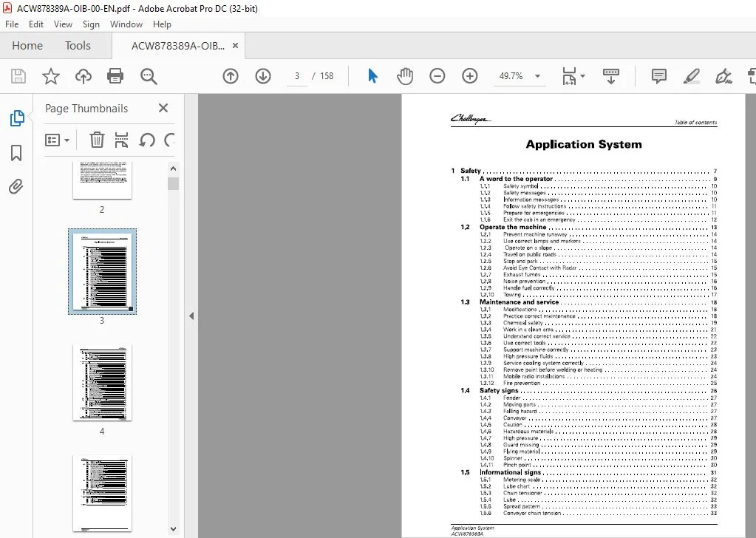Click 'High pressure fluids' line
This screenshot has height=538, width=756.
528,356
